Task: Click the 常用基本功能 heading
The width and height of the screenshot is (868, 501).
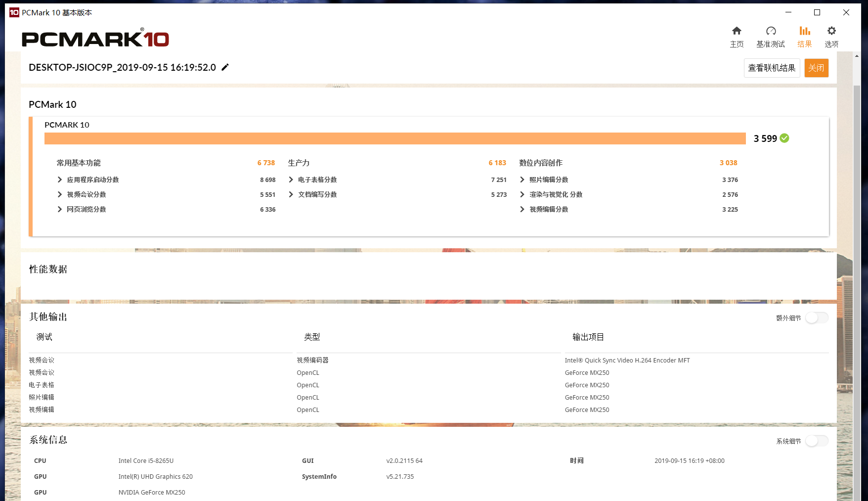Action: pyautogui.click(x=79, y=163)
